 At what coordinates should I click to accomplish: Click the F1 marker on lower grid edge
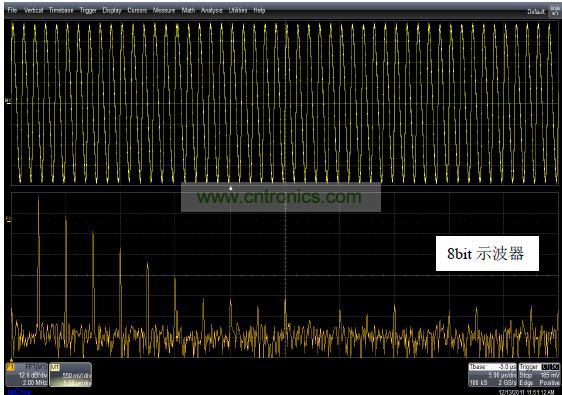click(x=8, y=219)
